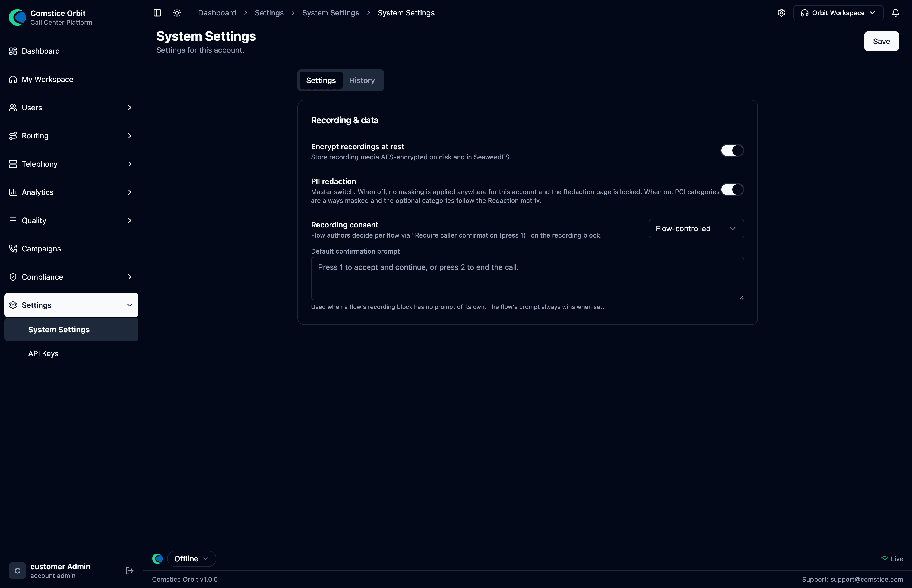This screenshot has width=912, height=588.
Task: Open the Orbit Workspace dropdown
Action: 838,13
